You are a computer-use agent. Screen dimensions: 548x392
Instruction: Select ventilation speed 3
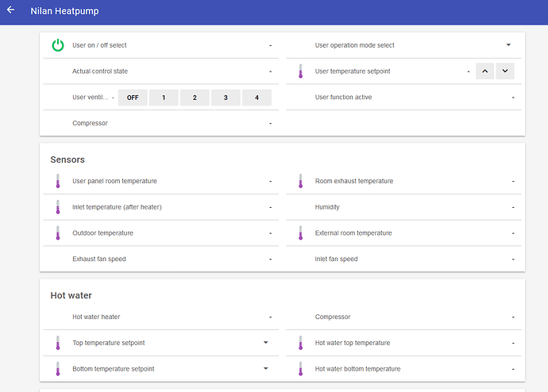click(226, 98)
